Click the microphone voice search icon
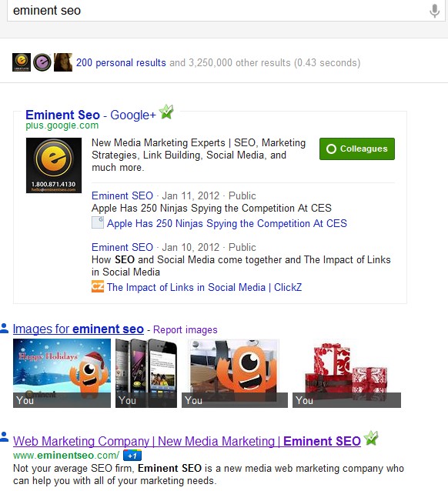This screenshot has height=491, width=448. coord(434,11)
